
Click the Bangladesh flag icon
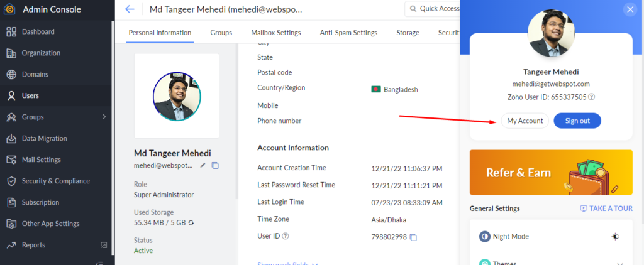coord(376,89)
